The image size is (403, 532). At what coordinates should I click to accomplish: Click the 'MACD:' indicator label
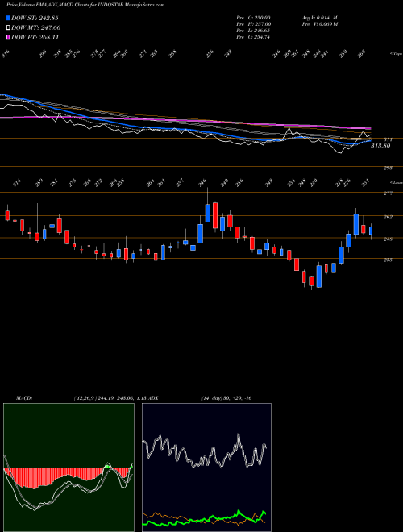[x=23, y=398]
